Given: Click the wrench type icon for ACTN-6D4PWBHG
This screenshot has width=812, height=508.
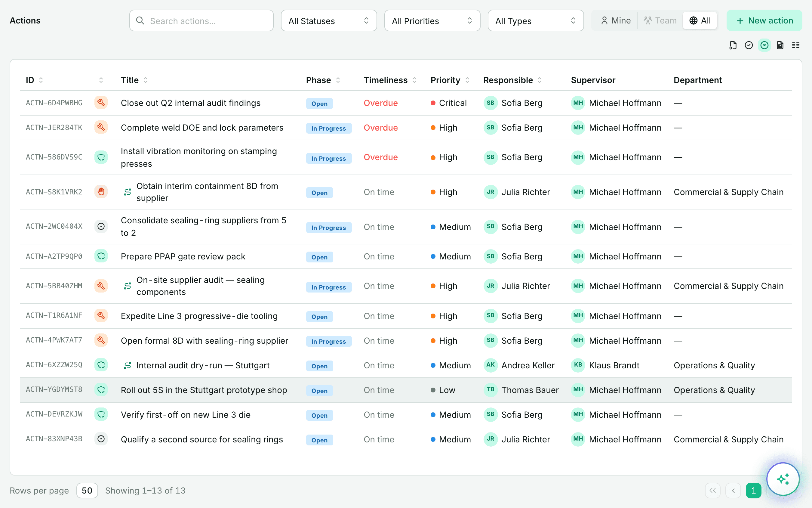Looking at the screenshot, I should tap(101, 103).
